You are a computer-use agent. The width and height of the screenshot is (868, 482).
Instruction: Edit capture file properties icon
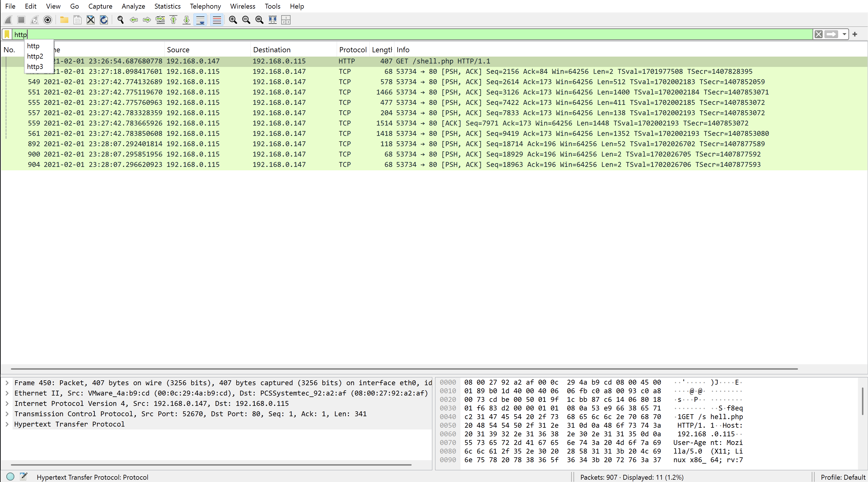click(x=23, y=477)
